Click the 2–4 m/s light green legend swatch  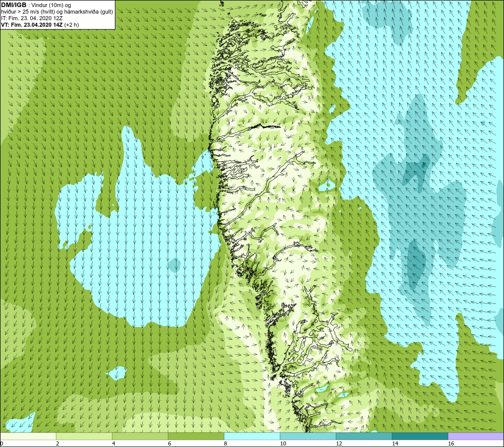(84, 436)
